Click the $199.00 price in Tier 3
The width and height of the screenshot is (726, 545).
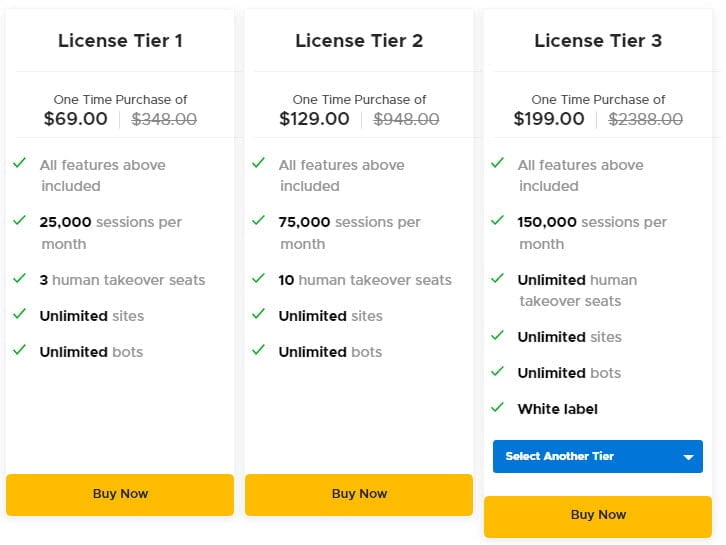point(549,119)
